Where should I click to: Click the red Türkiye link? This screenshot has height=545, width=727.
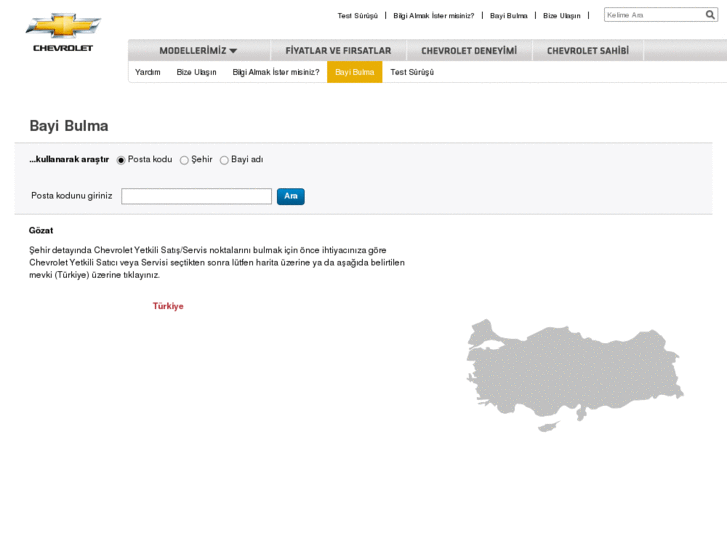168,306
